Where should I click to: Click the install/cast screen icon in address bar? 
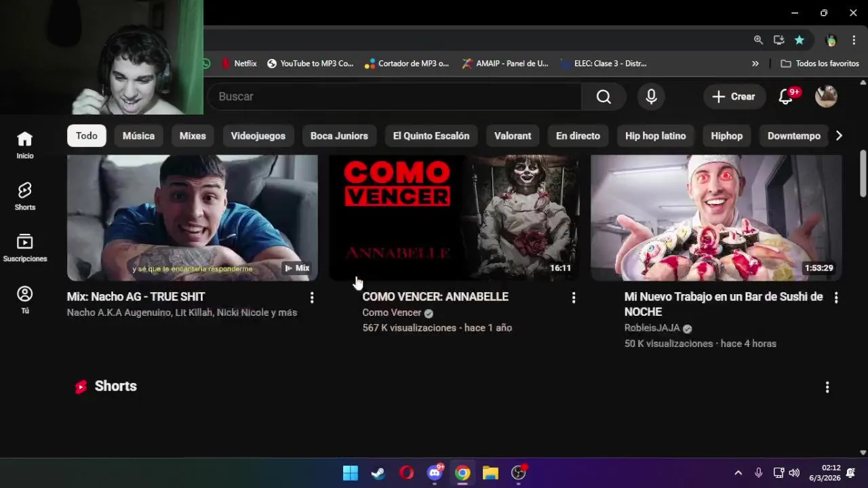pos(778,40)
